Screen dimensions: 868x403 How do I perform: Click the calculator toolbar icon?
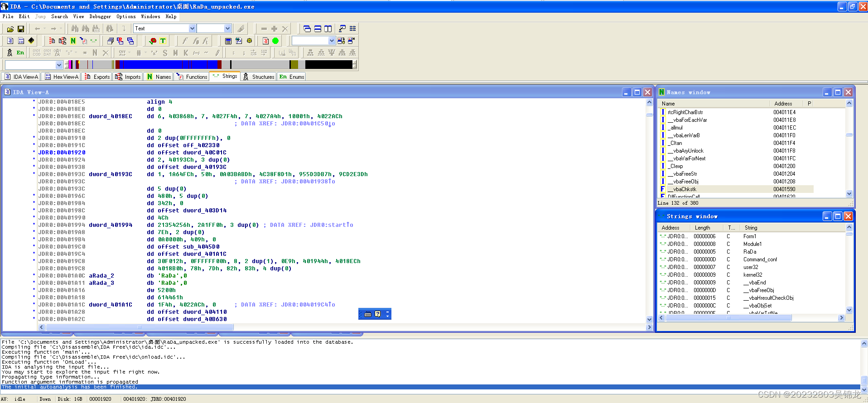[x=228, y=41]
